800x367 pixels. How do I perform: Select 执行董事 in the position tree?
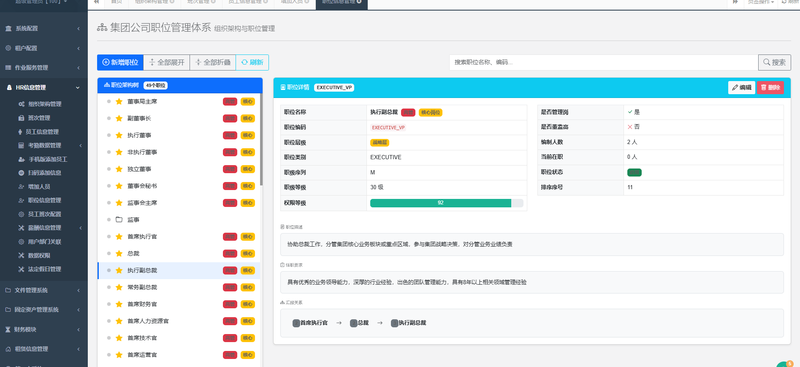[x=179, y=135]
